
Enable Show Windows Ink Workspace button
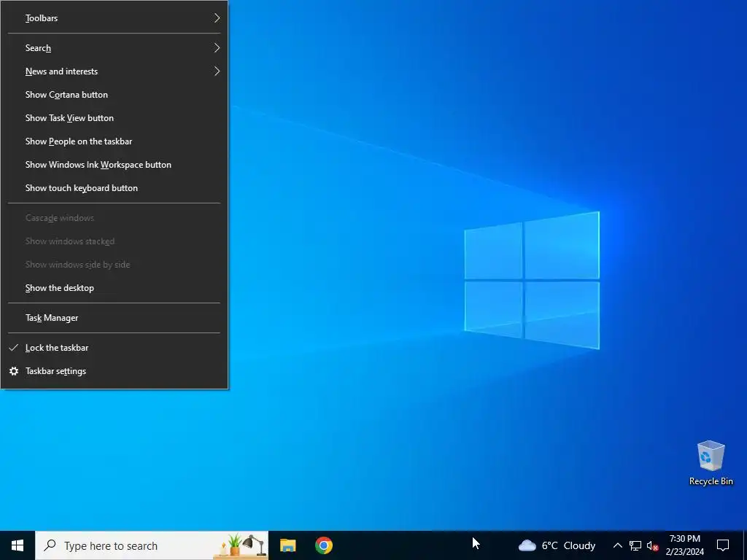coord(115,165)
